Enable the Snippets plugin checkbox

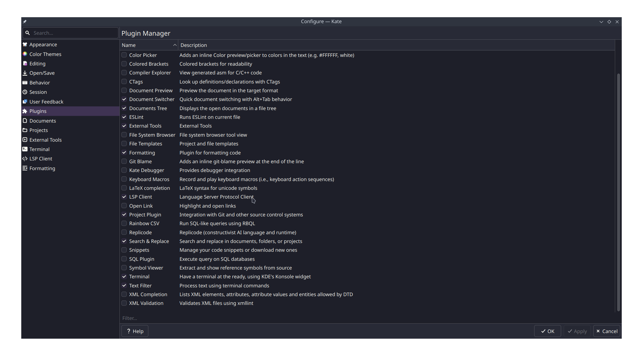tap(124, 250)
